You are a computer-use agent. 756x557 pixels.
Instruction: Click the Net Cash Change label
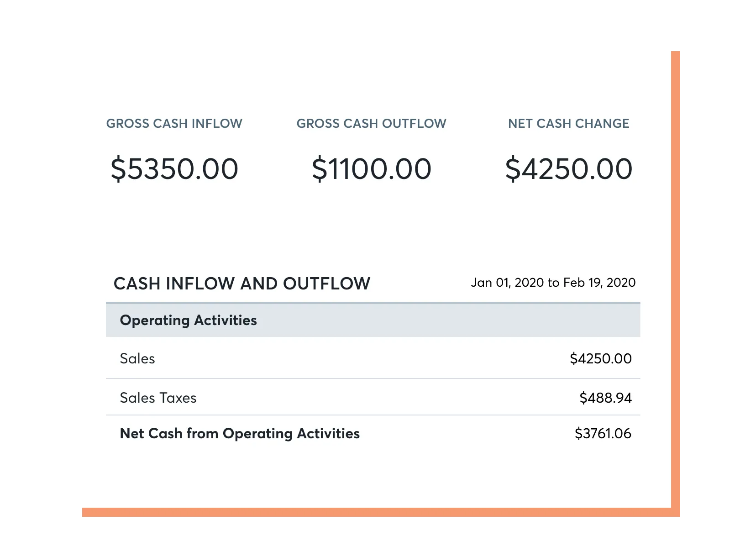(x=568, y=124)
